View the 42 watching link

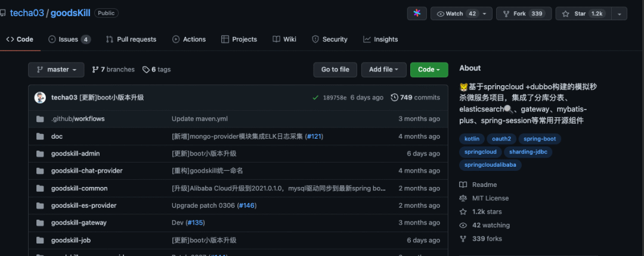[x=485, y=225]
